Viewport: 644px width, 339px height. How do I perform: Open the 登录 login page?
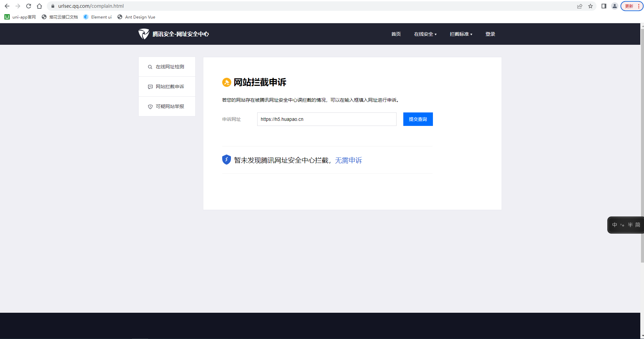coord(490,34)
